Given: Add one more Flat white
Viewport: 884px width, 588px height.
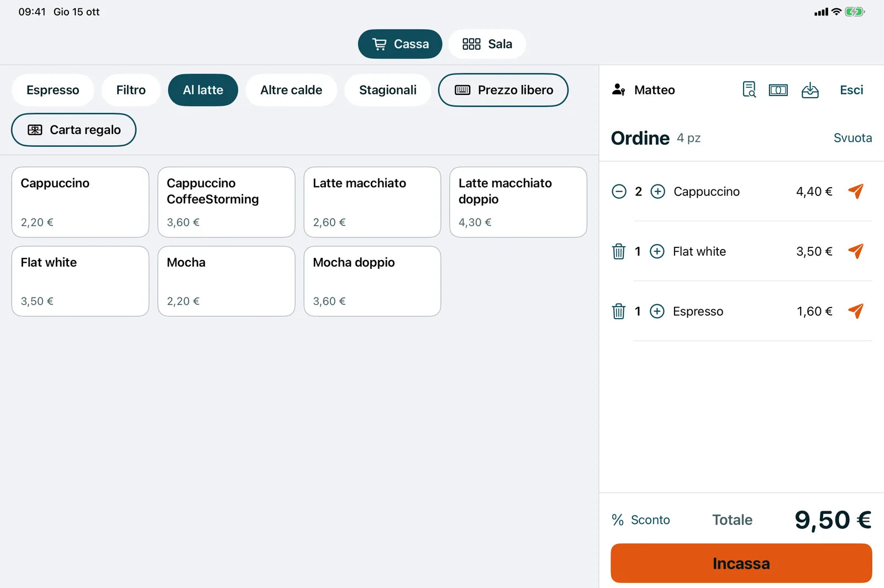Looking at the screenshot, I should point(657,251).
